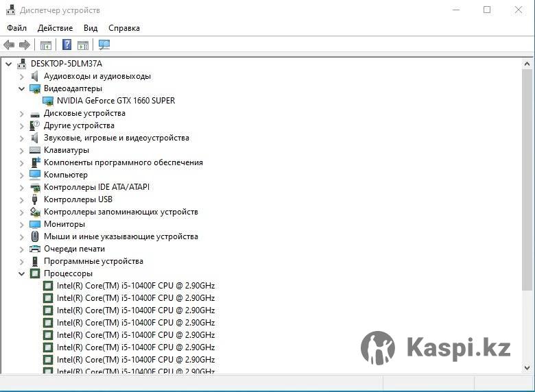Click the icon of Контроллеры IDE ATA/ATAPI
535x392 pixels.
[35, 187]
